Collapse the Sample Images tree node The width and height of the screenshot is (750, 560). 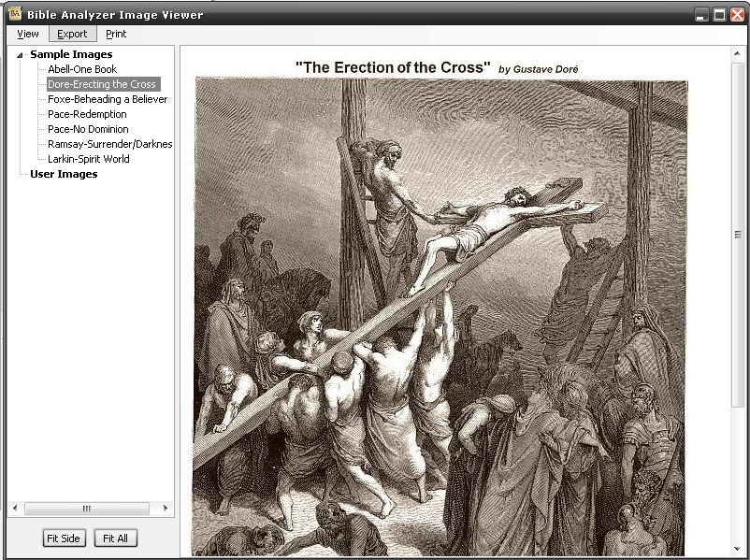coord(20,55)
